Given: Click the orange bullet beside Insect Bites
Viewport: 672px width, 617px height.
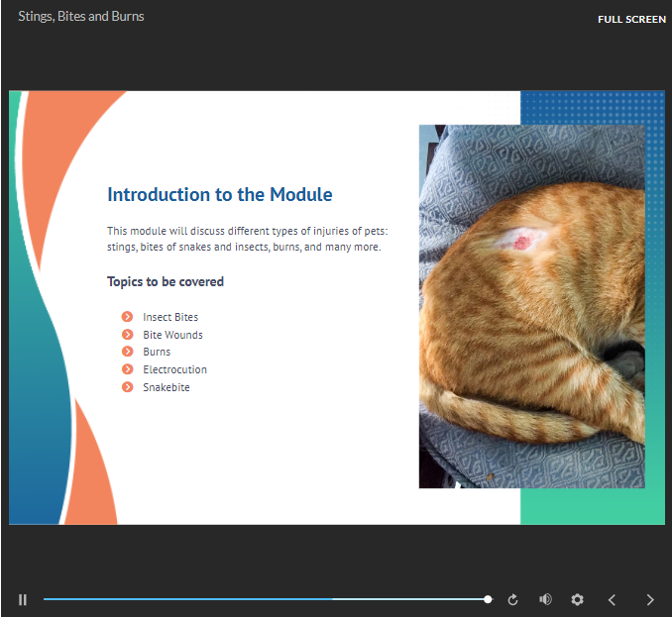Looking at the screenshot, I should [x=127, y=317].
